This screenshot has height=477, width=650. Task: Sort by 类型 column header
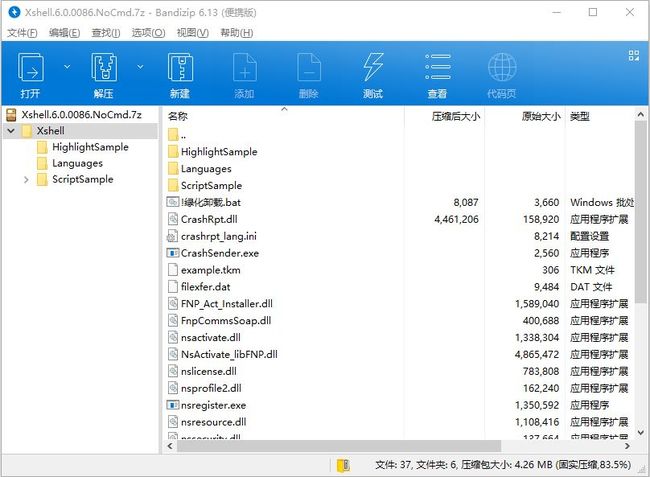(580, 116)
